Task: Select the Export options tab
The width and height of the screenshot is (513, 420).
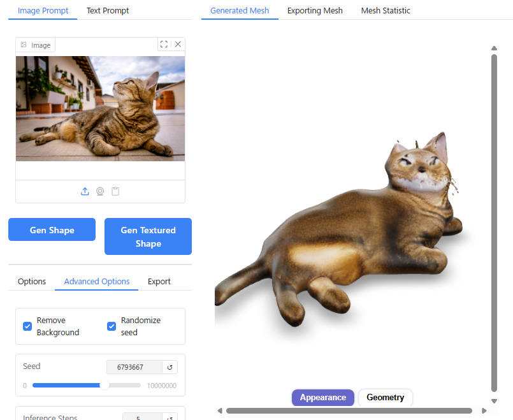Action: point(159,281)
